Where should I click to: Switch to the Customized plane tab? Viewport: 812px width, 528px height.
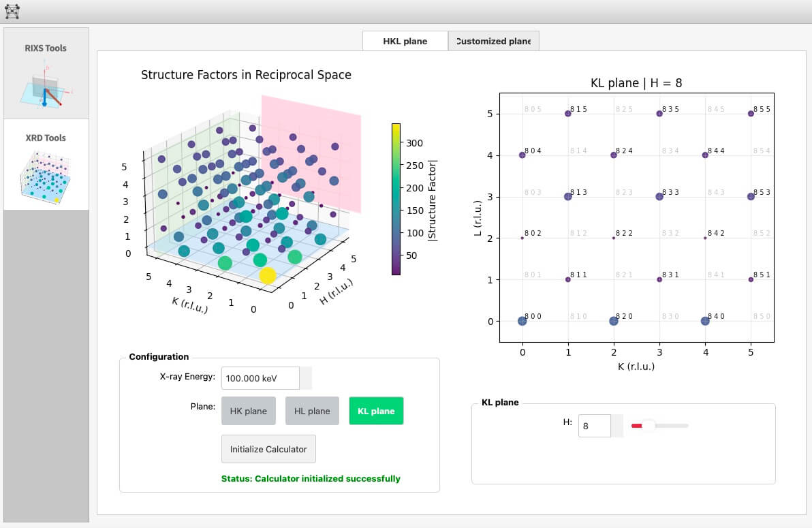coord(493,41)
